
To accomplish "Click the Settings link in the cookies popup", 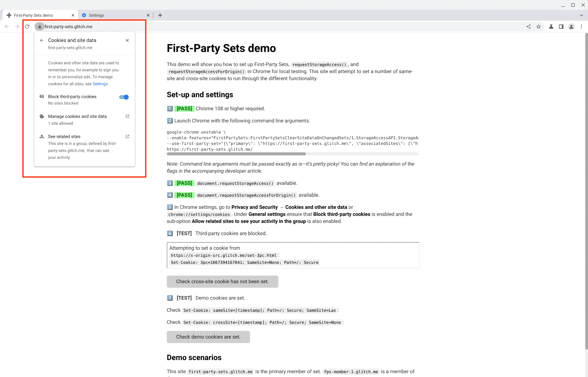I will click(x=100, y=84).
